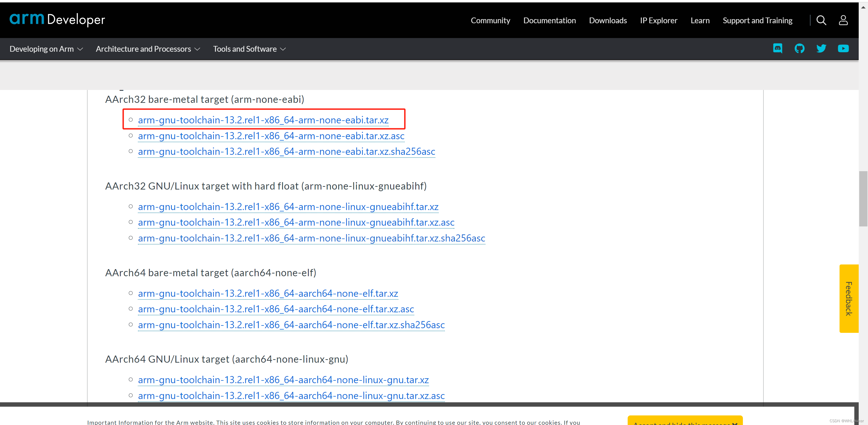
Task: Go to the Downloads nav item
Action: coord(607,21)
